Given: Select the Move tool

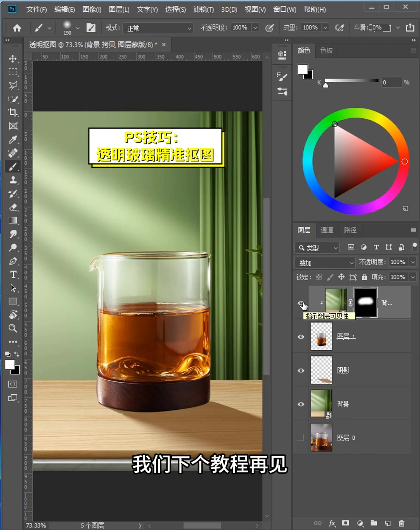Looking at the screenshot, I should [x=13, y=58].
